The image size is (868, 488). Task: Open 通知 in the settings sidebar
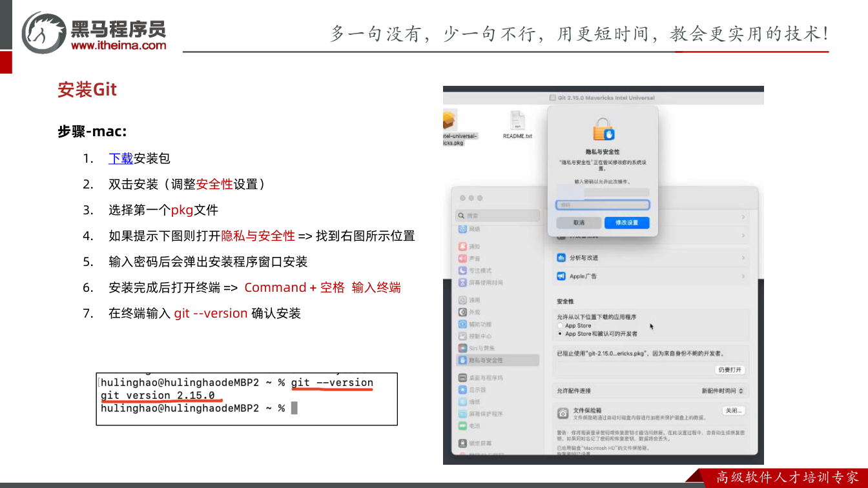point(469,247)
